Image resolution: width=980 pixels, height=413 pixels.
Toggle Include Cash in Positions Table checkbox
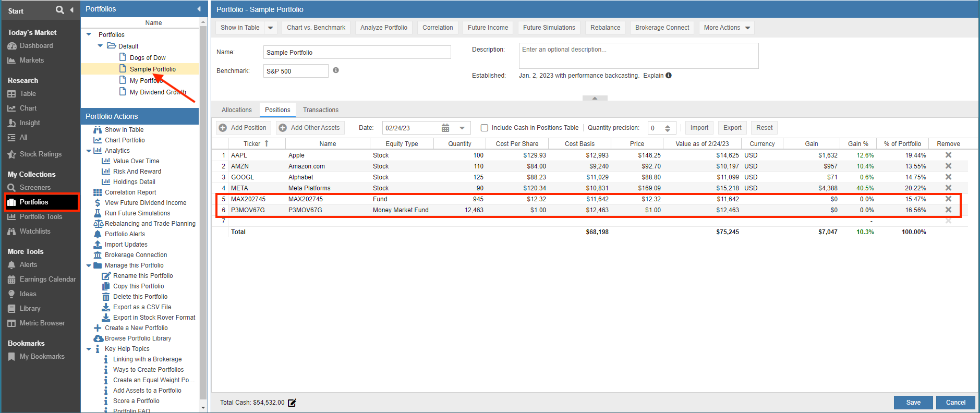(485, 128)
